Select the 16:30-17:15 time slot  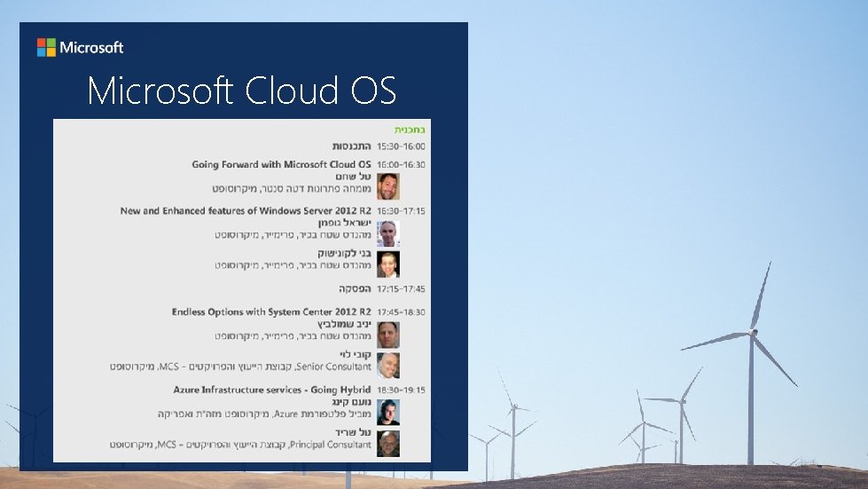pos(401,211)
